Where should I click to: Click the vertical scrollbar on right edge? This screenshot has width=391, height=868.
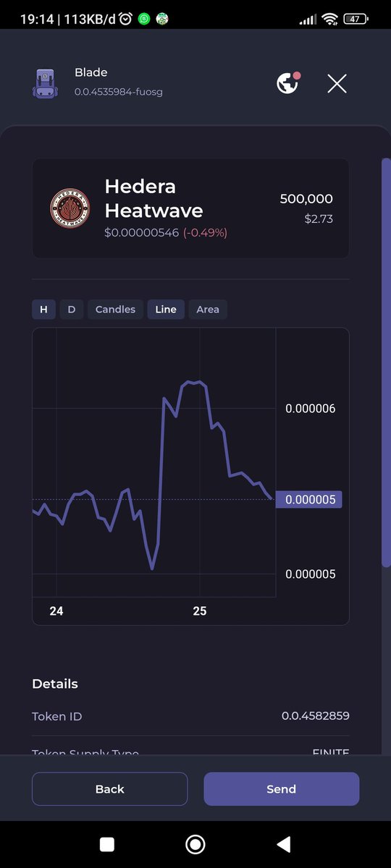click(x=386, y=362)
